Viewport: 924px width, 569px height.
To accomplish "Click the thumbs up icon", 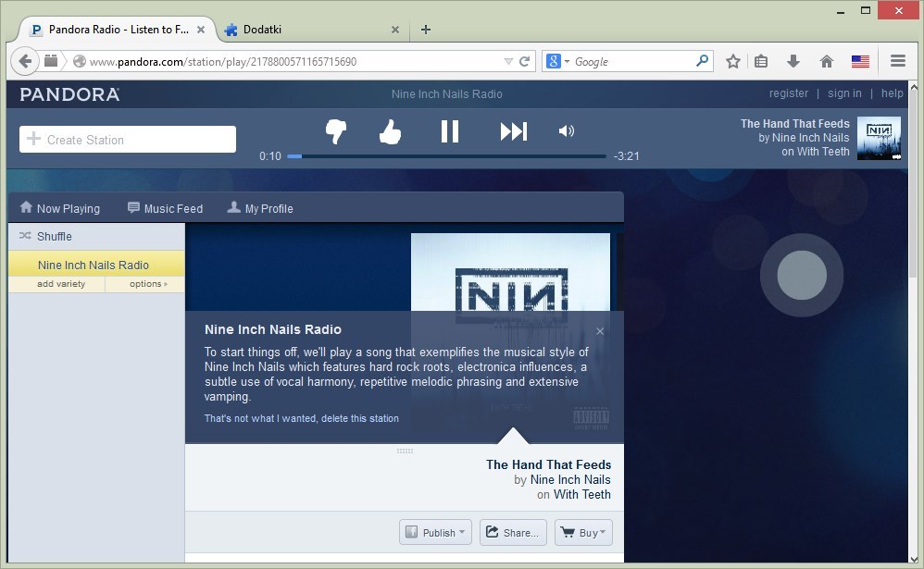I will click(x=390, y=131).
